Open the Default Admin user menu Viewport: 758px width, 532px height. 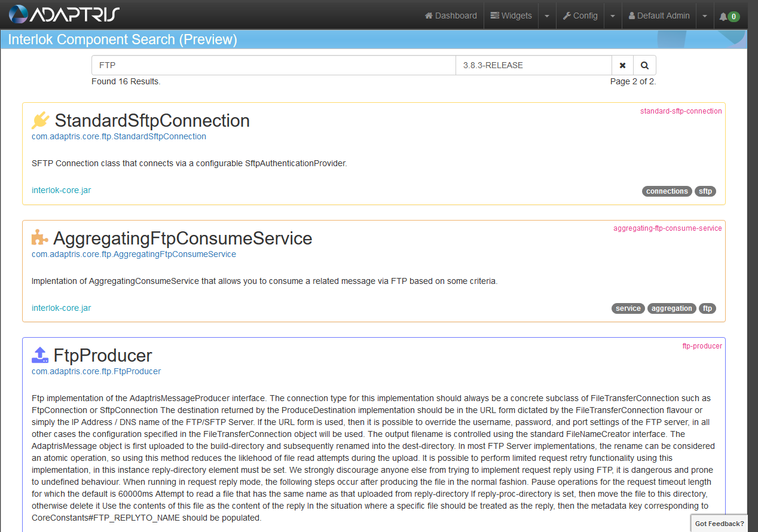(x=659, y=16)
